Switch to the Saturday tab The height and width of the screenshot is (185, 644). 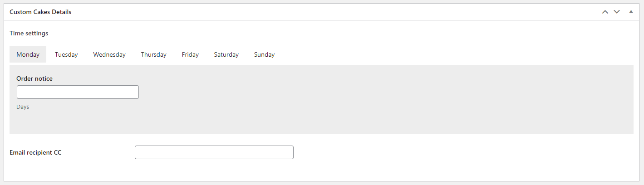(x=226, y=54)
